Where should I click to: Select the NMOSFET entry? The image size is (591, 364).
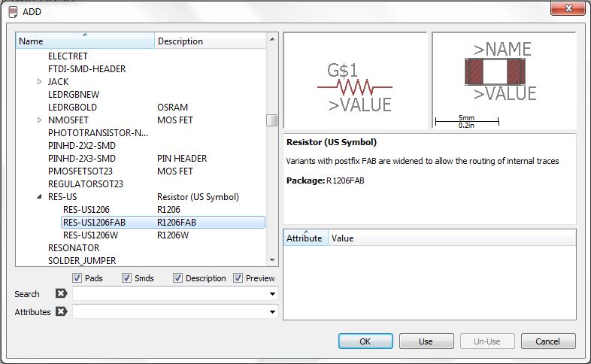click(x=68, y=120)
